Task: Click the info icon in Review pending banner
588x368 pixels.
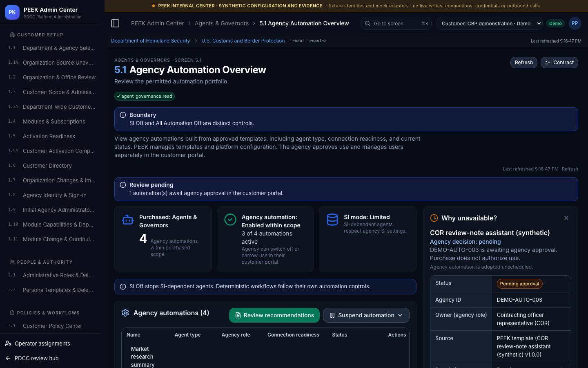Action: [x=123, y=185]
